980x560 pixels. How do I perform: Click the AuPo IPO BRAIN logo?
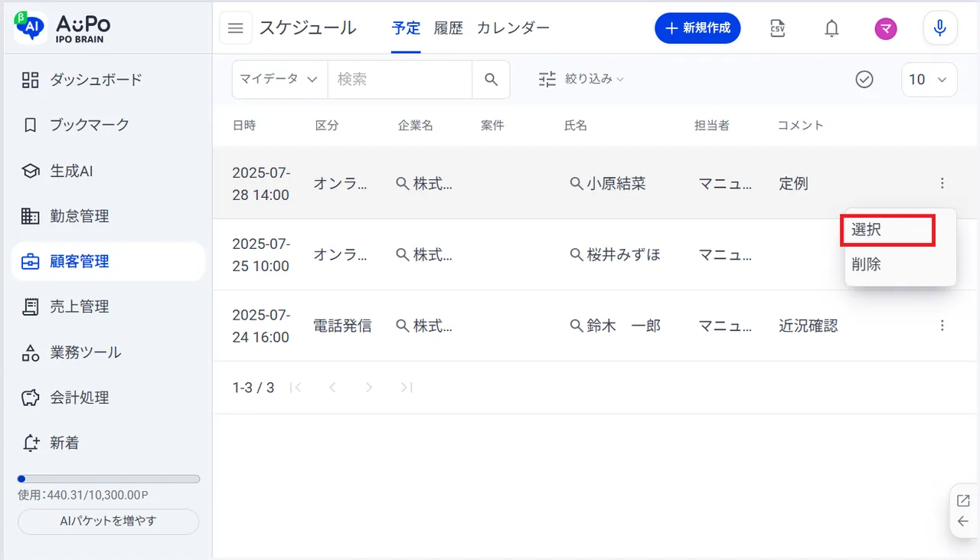pos(62,28)
